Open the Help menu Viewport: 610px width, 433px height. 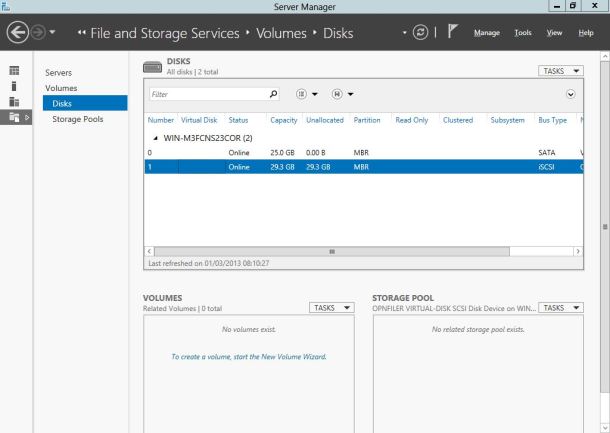[x=586, y=33]
